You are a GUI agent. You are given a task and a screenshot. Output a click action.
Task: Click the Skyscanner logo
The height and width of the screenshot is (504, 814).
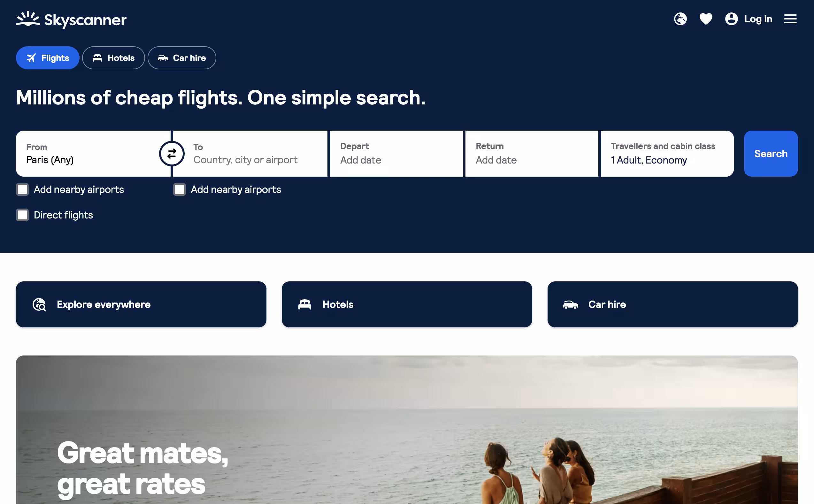pyautogui.click(x=71, y=19)
